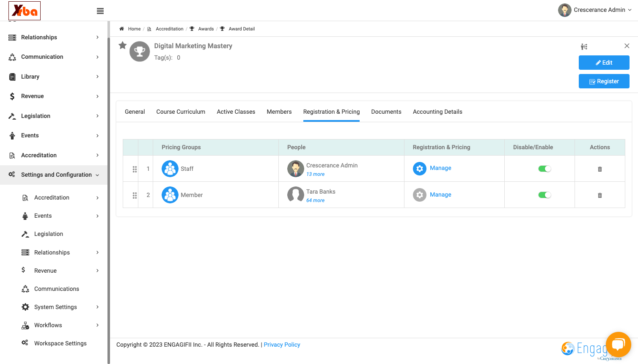Click the Home breadcrumb icon

121,29
